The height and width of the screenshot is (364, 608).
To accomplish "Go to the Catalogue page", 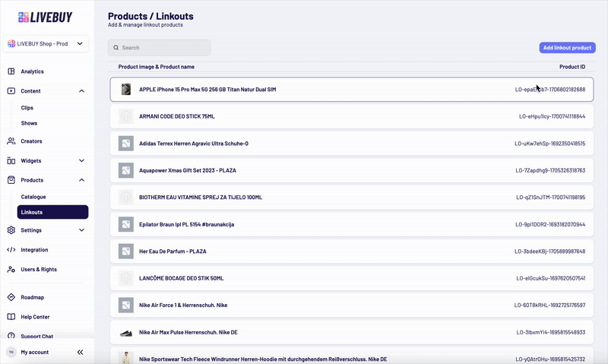I will pos(33,197).
